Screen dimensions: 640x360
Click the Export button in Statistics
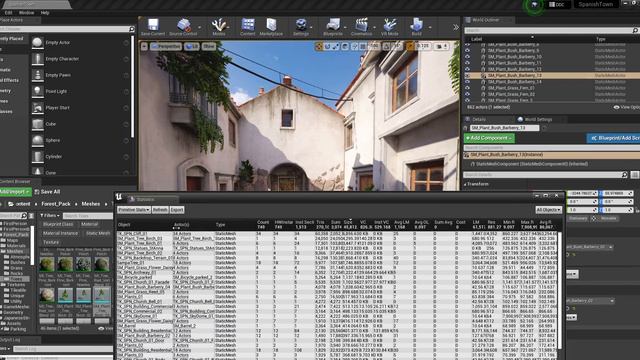tap(177, 210)
